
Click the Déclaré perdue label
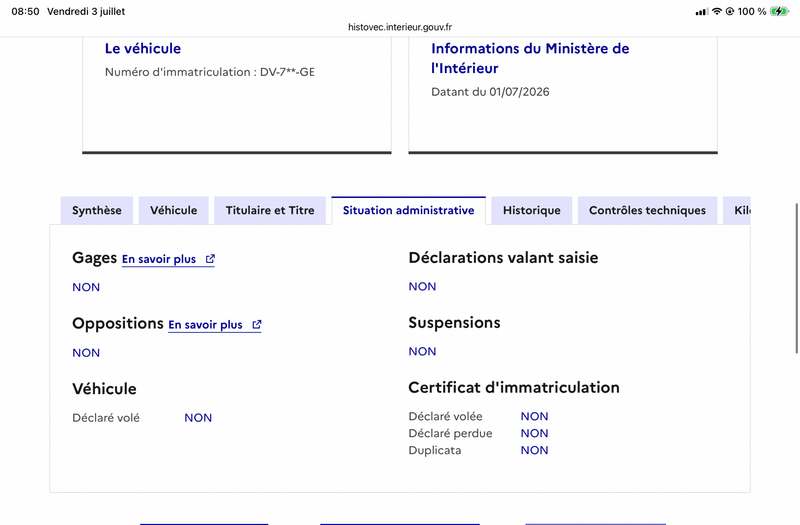pyautogui.click(x=451, y=433)
